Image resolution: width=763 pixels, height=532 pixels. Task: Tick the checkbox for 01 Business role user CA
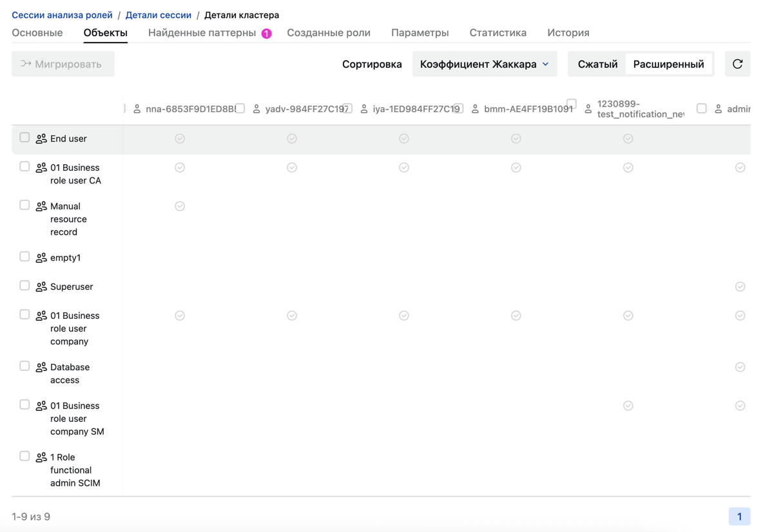pyautogui.click(x=24, y=166)
